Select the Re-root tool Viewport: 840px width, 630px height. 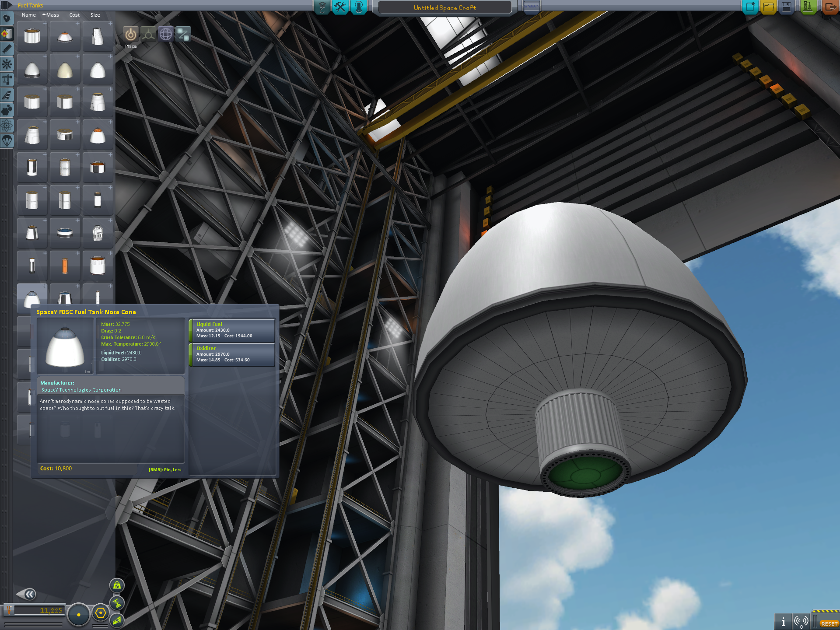(183, 34)
